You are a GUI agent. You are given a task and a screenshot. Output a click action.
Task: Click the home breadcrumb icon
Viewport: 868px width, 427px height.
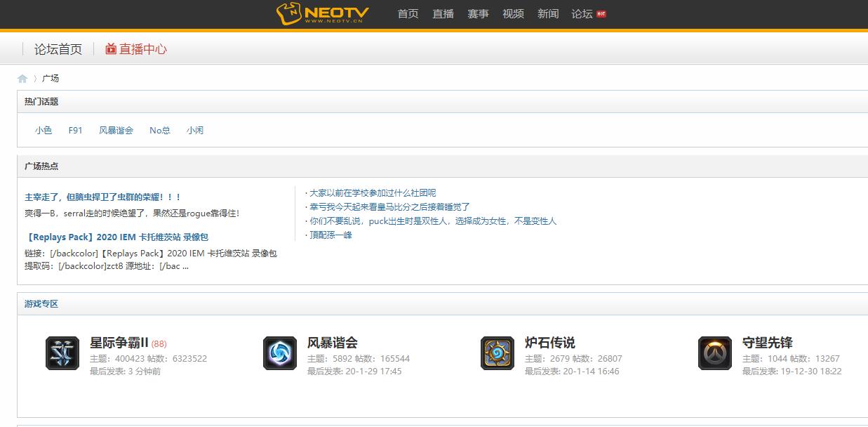click(x=22, y=79)
